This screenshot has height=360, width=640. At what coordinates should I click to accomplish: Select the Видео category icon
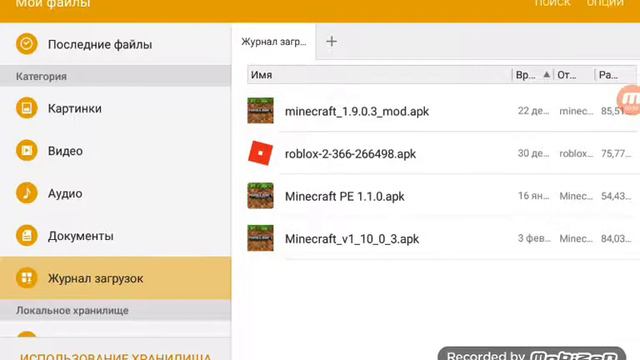click(27, 151)
